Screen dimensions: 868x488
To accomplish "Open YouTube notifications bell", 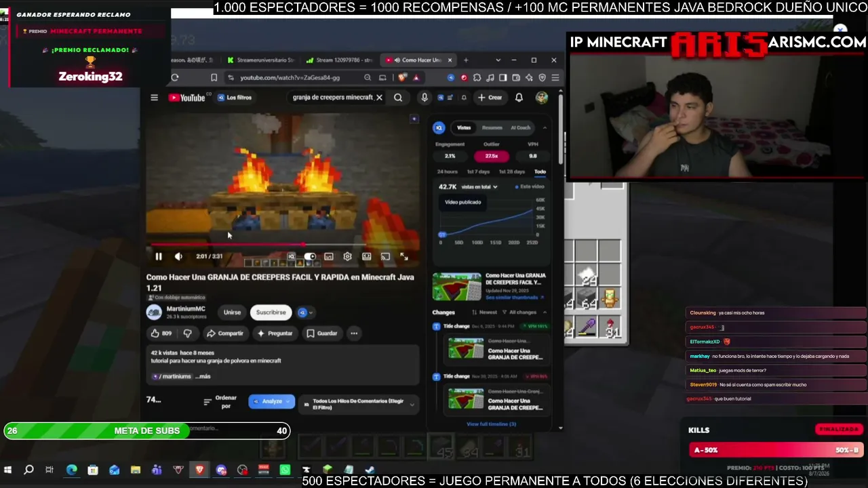I will (x=519, y=98).
